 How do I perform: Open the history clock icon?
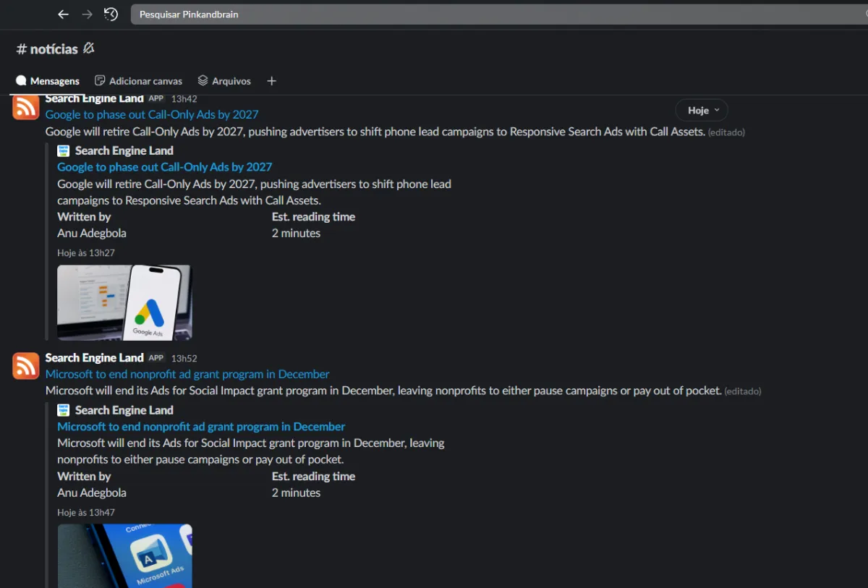(x=111, y=14)
